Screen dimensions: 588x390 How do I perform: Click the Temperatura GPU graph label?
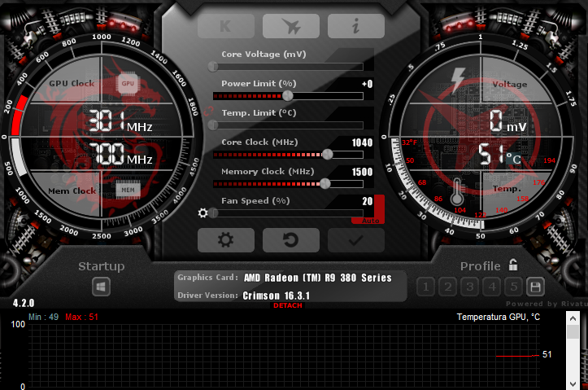point(499,318)
